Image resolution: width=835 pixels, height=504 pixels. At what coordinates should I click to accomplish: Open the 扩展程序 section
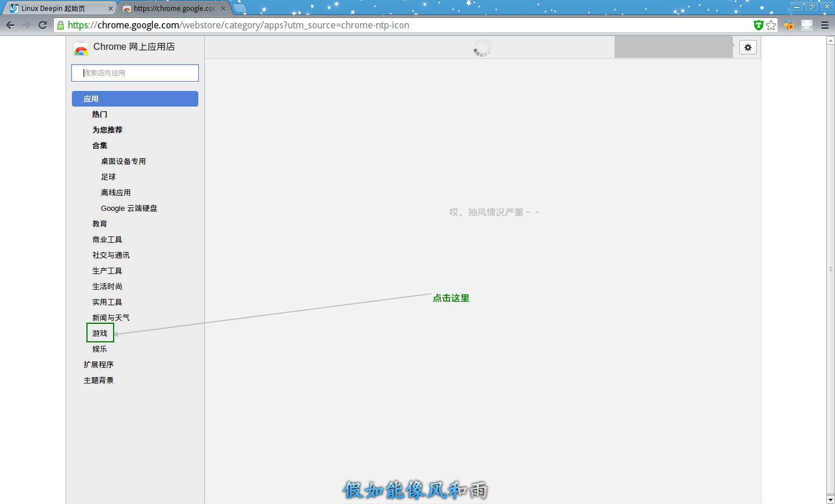click(x=99, y=365)
